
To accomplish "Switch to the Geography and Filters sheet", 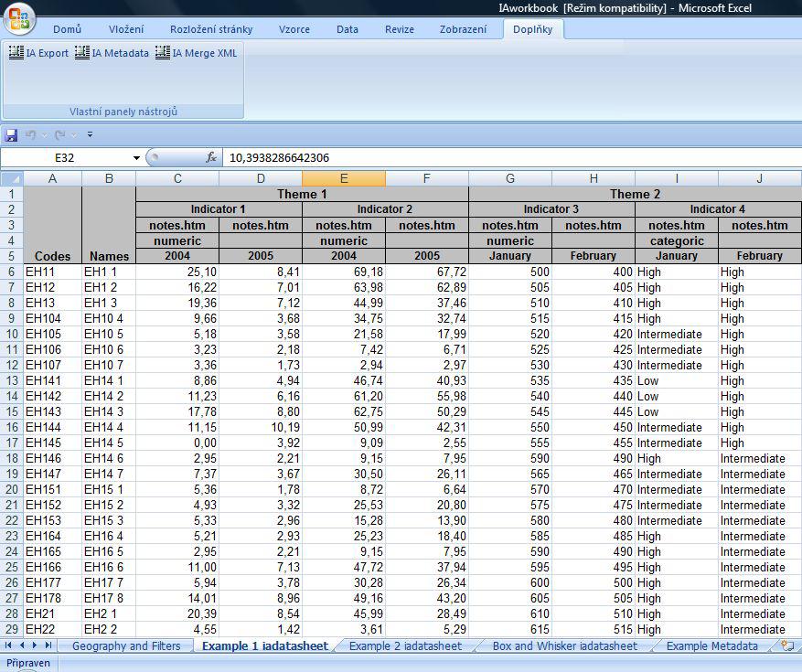I will click(x=126, y=645).
